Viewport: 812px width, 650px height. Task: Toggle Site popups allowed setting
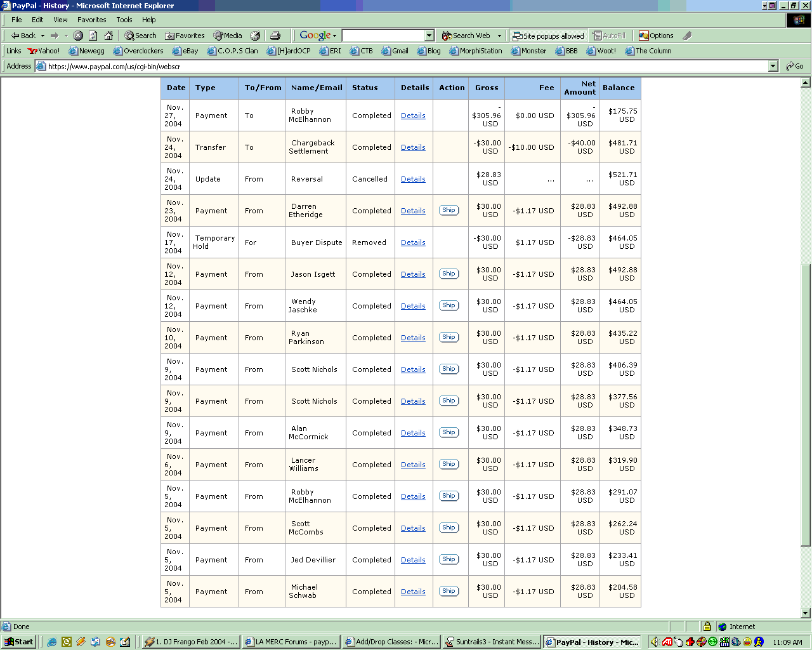(548, 36)
